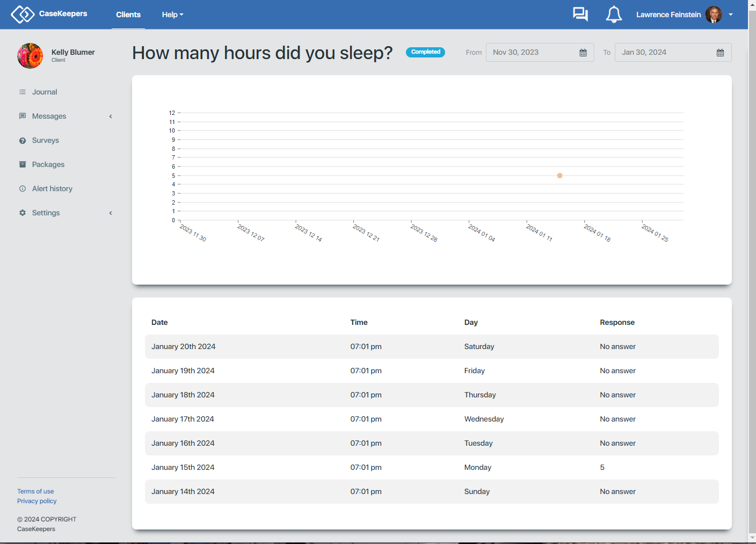Click the Journal list icon
This screenshot has width=756, height=544.
[23, 92]
